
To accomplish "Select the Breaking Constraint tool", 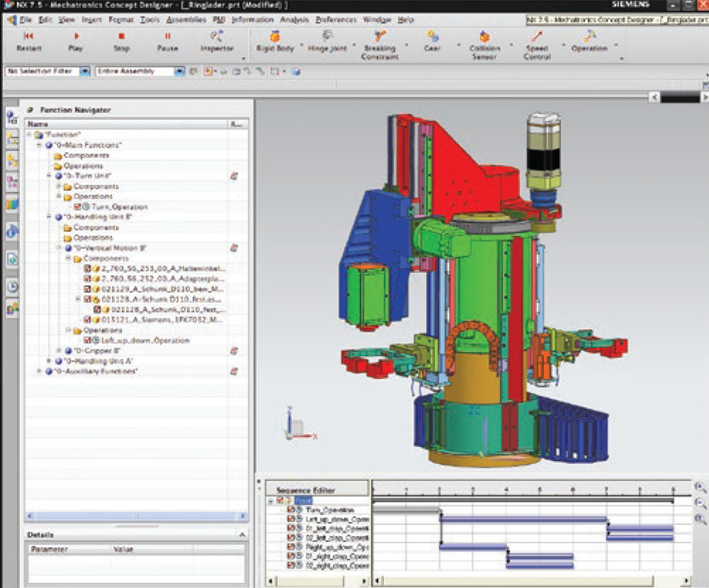I will 380,36.
